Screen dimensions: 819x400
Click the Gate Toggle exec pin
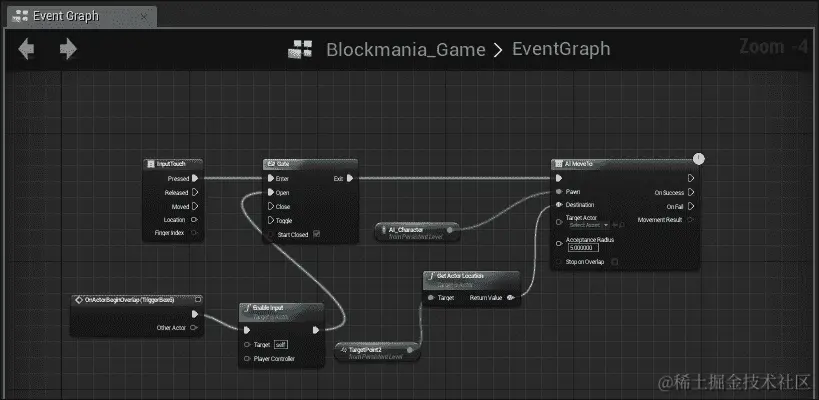(x=271, y=220)
